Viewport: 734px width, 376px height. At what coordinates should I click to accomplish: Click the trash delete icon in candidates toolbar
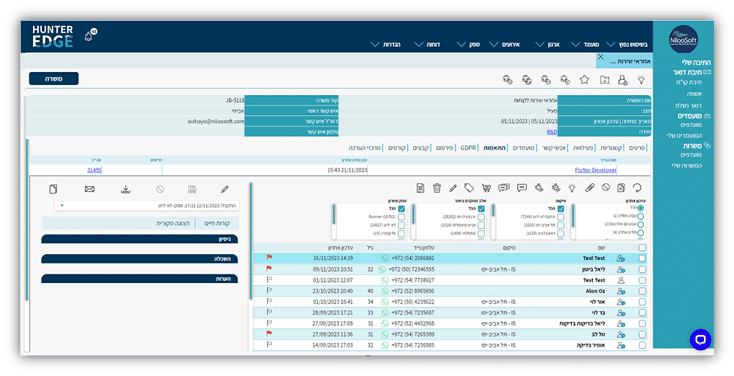pyautogui.click(x=437, y=188)
